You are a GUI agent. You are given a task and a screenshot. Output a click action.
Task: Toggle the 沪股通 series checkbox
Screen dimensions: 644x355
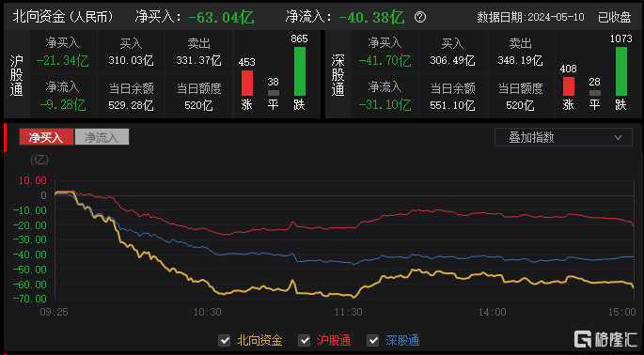pyautogui.click(x=304, y=340)
